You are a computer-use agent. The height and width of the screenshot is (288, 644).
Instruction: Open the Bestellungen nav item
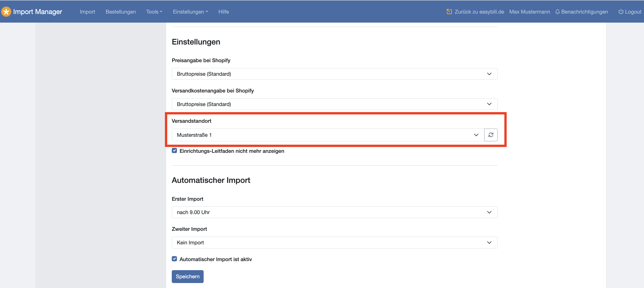(121, 12)
